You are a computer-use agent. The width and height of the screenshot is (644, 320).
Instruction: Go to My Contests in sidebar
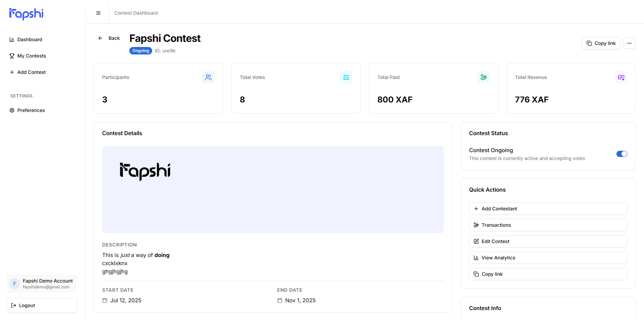[x=31, y=56]
